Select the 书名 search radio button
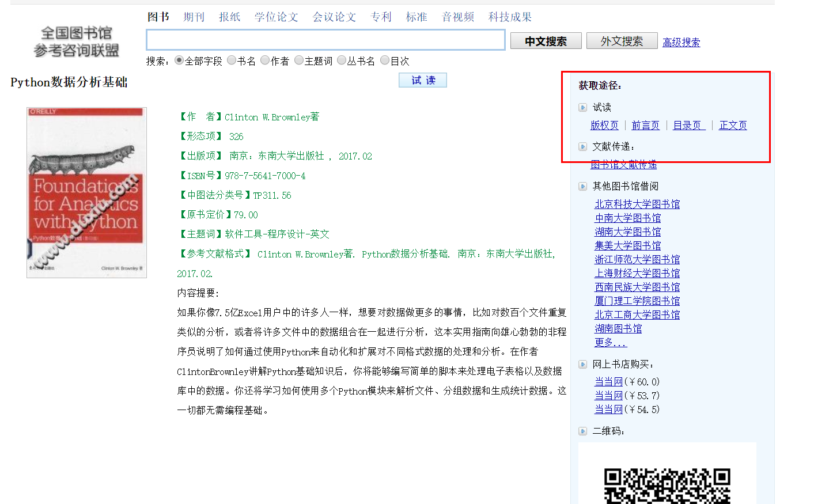814x504 pixels. [232, 60]
